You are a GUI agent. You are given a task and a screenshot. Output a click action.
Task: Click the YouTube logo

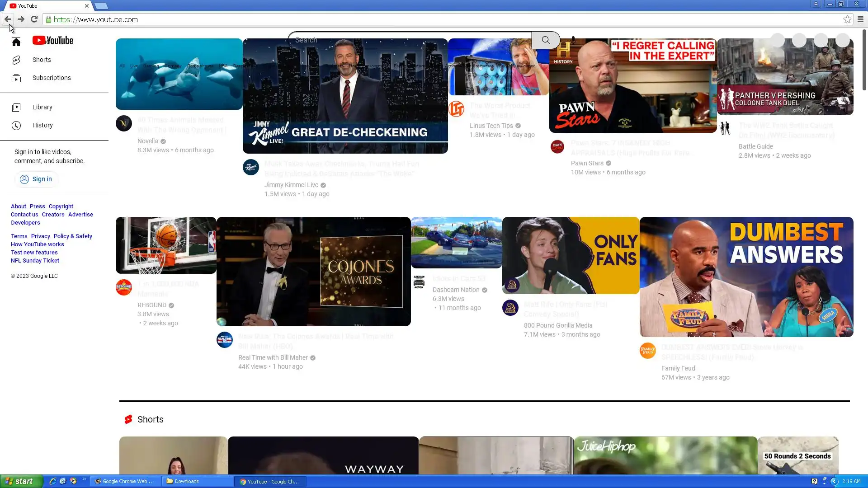pos(53,41)
